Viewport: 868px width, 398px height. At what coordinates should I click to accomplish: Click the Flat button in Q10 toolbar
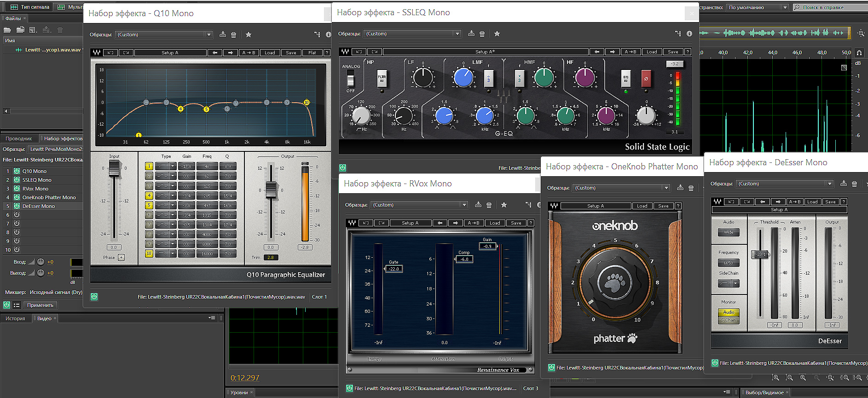tap(312, 53)
